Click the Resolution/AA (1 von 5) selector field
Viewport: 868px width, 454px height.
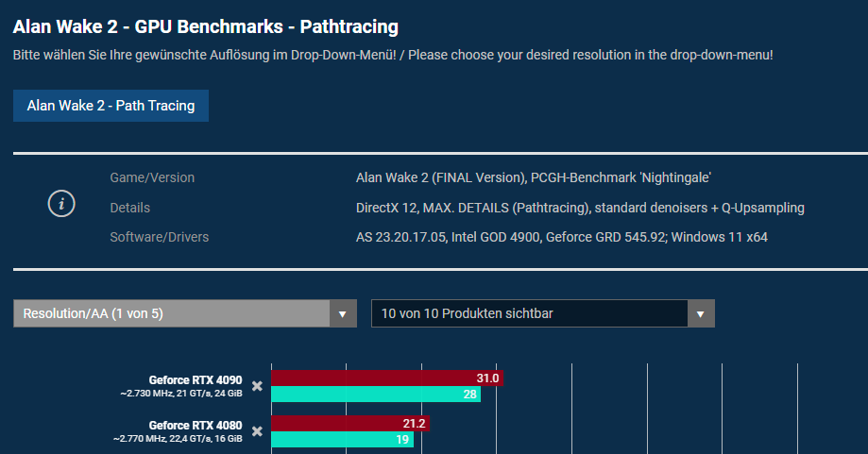click(185, 313)
